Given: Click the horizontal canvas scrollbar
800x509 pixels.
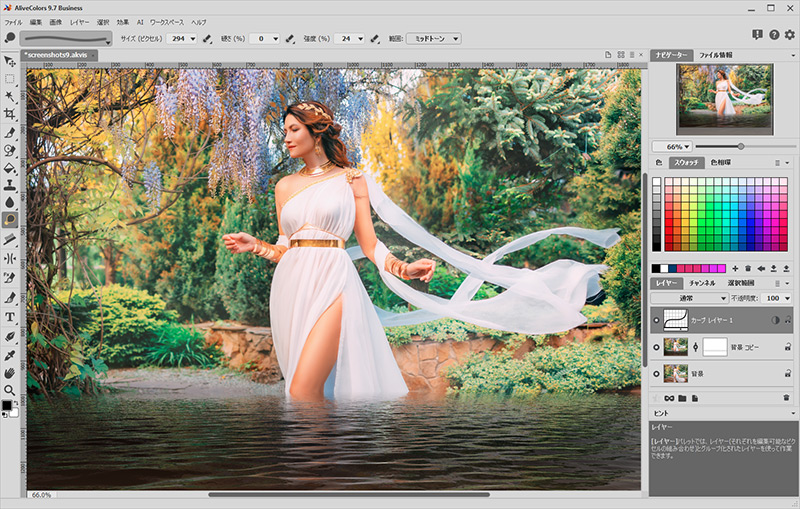Looking at the screenshot, I should click(349, 494).
